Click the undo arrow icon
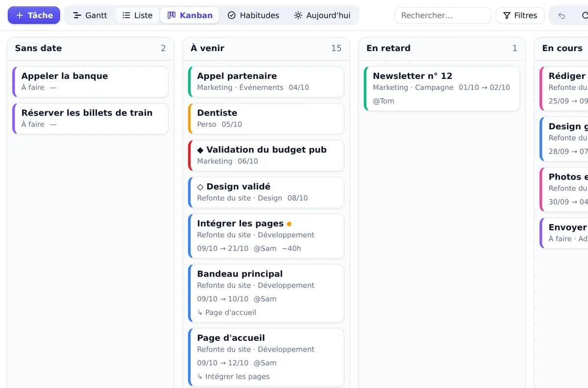This screenshot has width=588, height=388. point(562,16)
